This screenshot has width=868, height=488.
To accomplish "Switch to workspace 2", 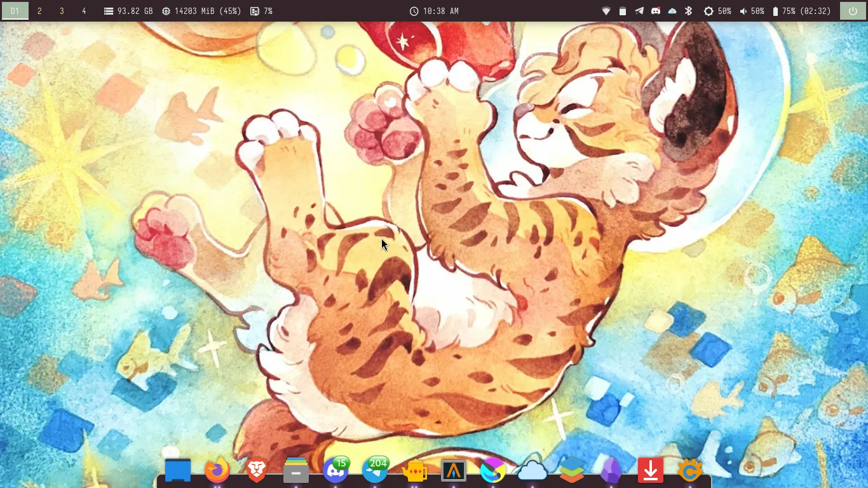I will click(x=39, y=11).
